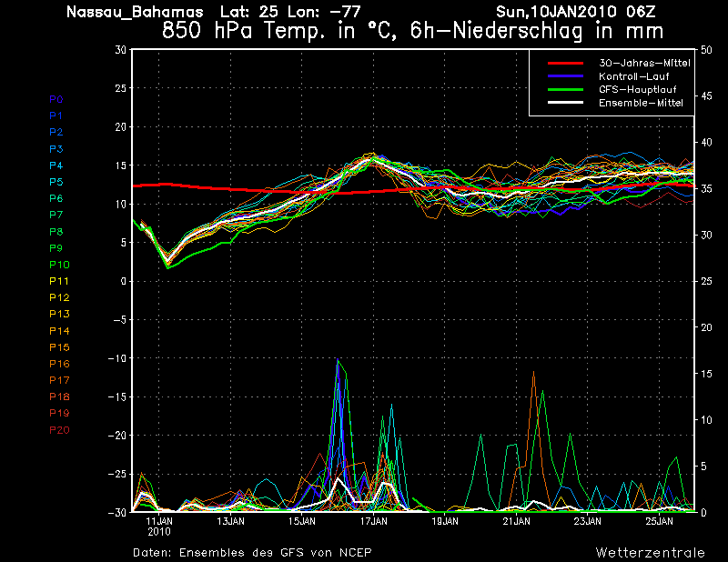Select the 21JAN date on the axis
This screenshot has height=562, width=728.
click(x=516, y=522)
